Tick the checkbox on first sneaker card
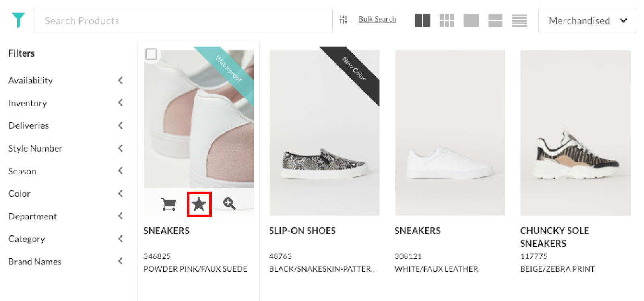 click(151, 54)
